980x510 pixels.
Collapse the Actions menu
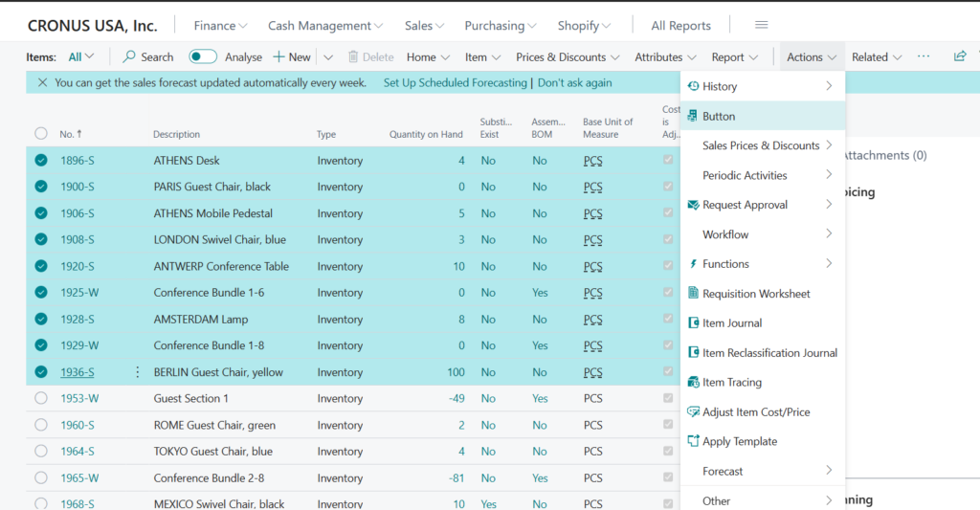tap(812, 56)
